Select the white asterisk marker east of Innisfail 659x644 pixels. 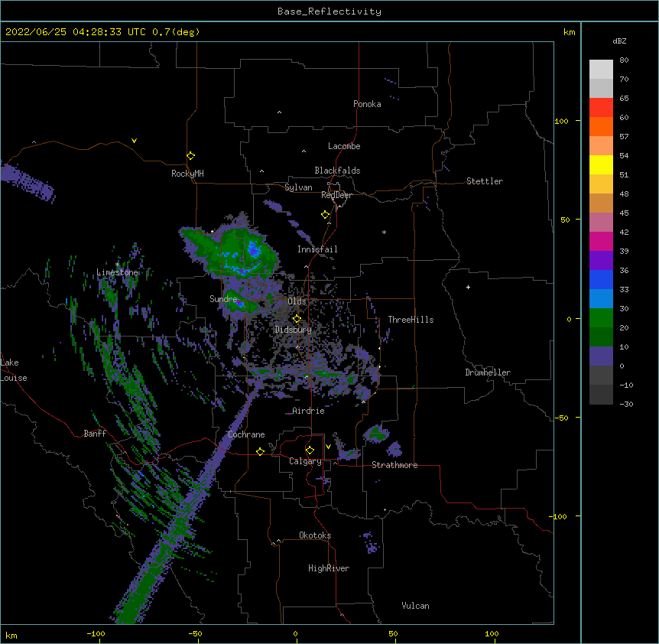tap(384, 232)
